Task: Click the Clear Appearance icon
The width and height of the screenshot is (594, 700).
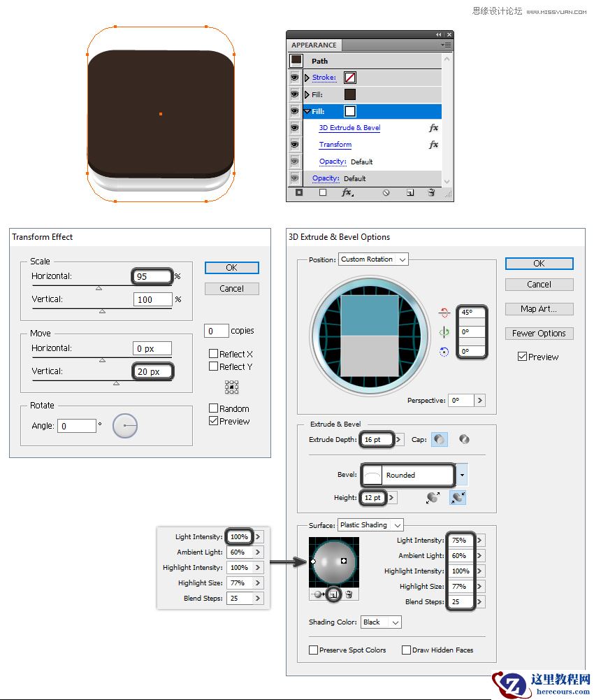Action: click(386, 193)
